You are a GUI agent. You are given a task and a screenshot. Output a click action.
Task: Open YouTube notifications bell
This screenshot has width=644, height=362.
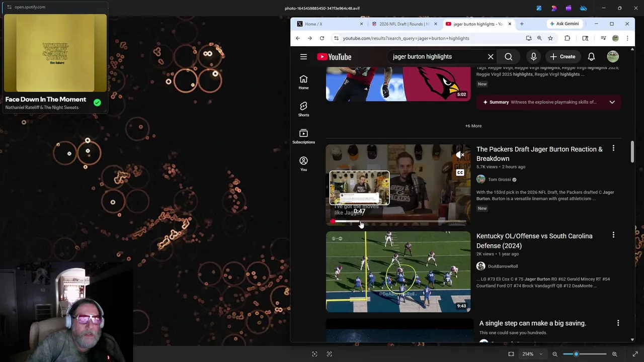point(591,57)
